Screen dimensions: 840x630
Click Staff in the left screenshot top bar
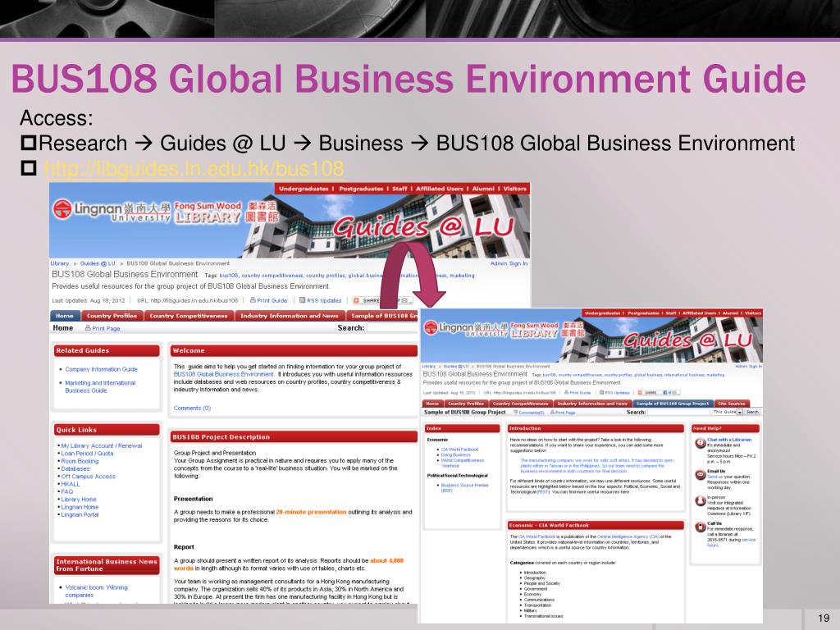click(399, 189)
